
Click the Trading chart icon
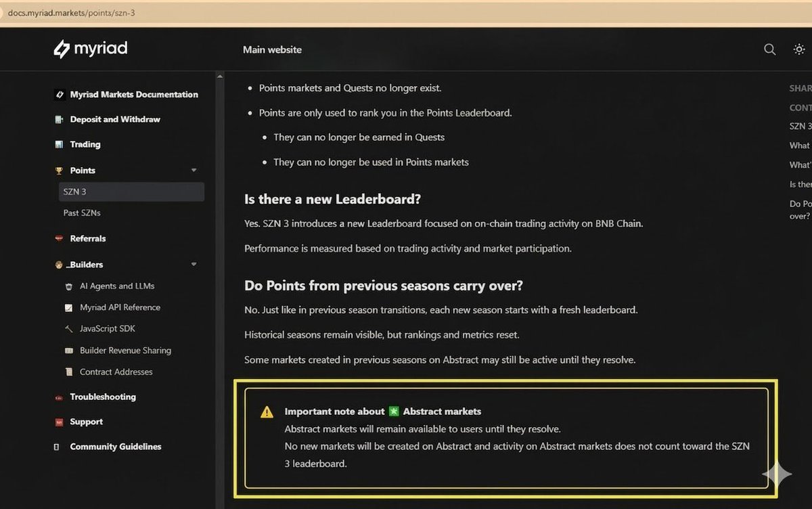click(x=59, y=145)
